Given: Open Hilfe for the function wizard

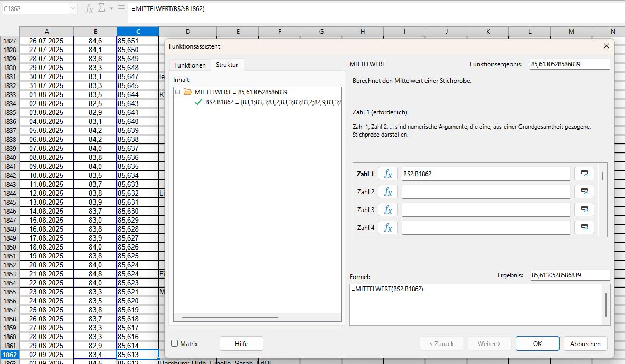Looking at the screenshot, I should tap(241, 343).
